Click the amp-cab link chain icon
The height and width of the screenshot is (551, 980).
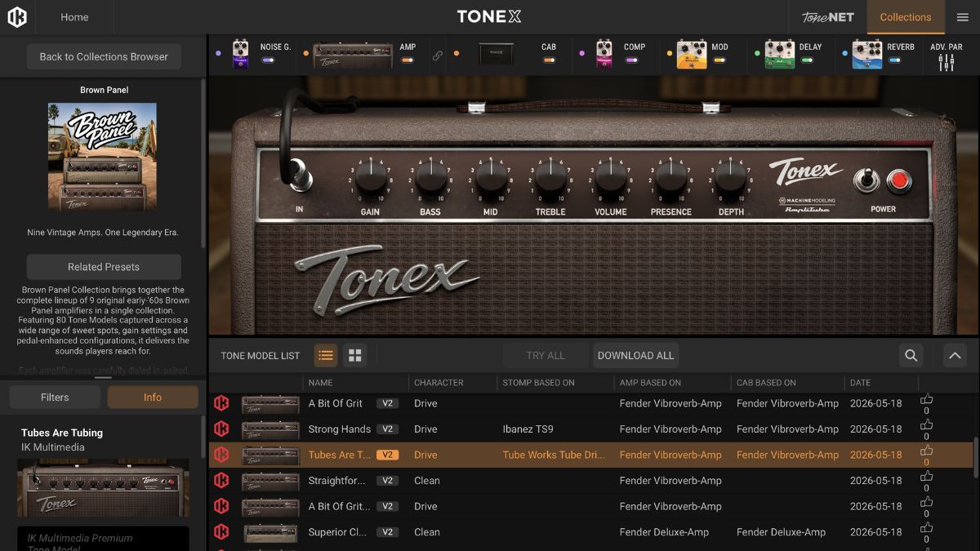(x=438, y=56)
